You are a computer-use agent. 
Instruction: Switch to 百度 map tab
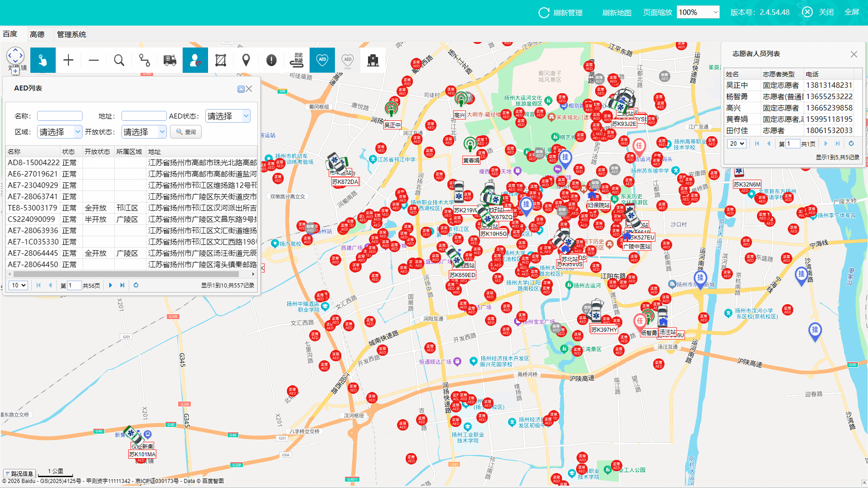[x=10, y=34]
